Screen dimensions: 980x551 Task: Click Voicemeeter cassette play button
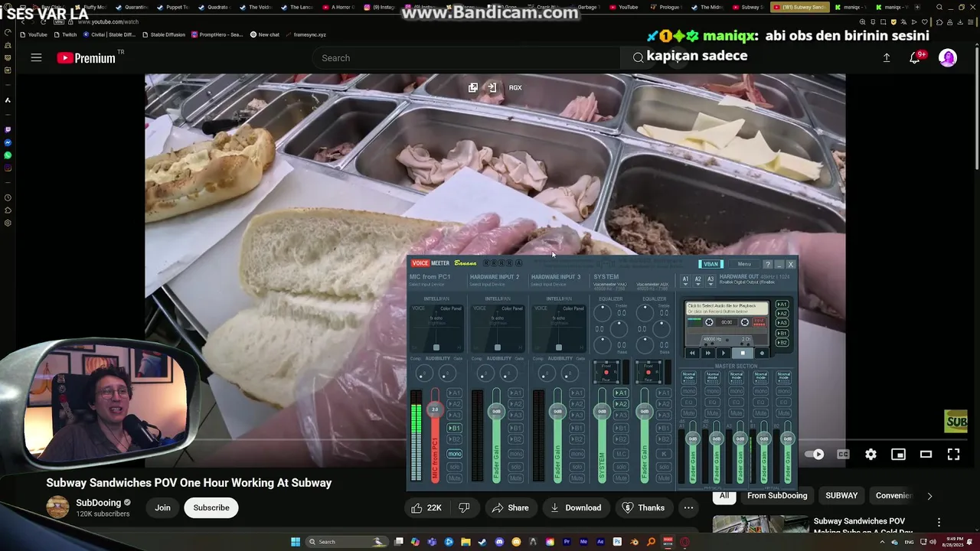point(724,353)
